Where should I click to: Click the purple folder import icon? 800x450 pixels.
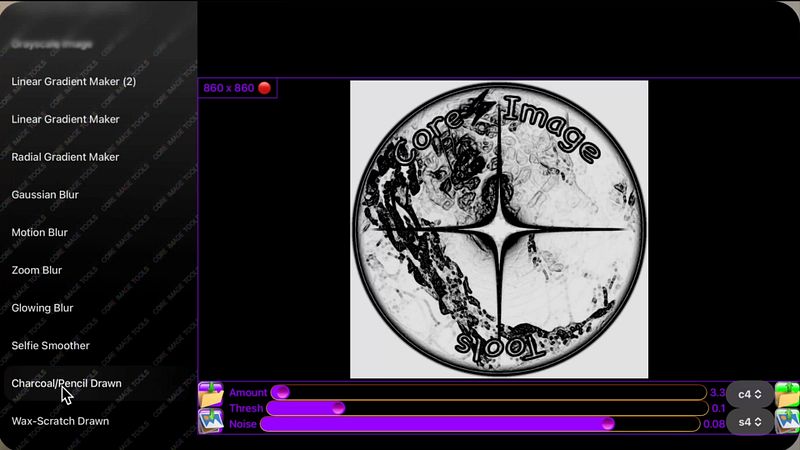[x=211, y=394]
